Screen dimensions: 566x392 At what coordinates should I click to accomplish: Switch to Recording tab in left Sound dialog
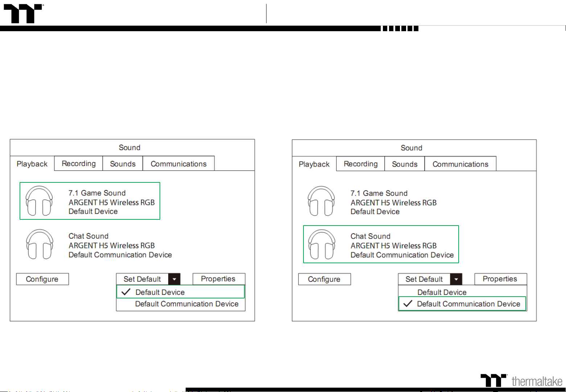click(79, 164)
